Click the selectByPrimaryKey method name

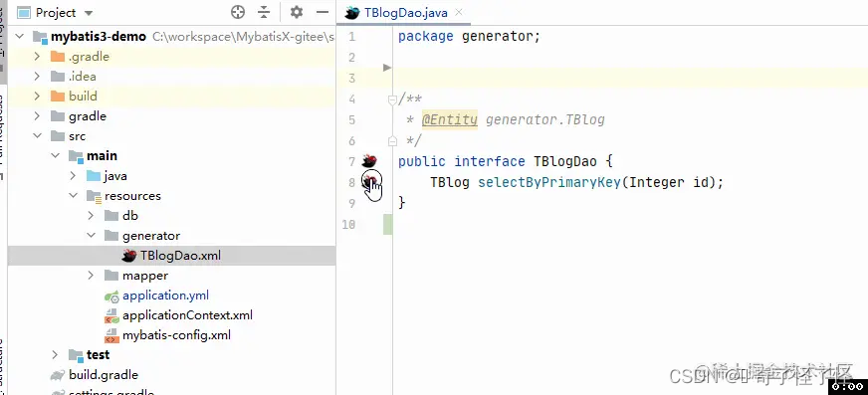click(549, 182)
